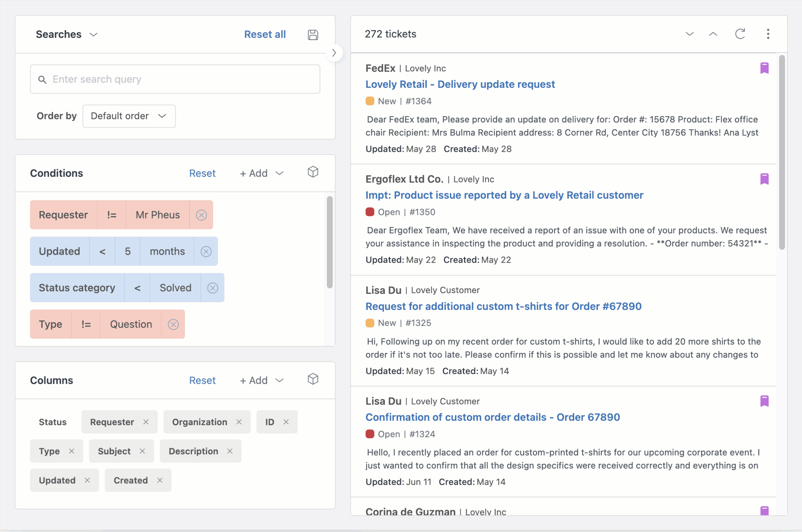Screen dimensions: 802x532
Task: Click the Status category field label
Action: (x=77, y=288)
